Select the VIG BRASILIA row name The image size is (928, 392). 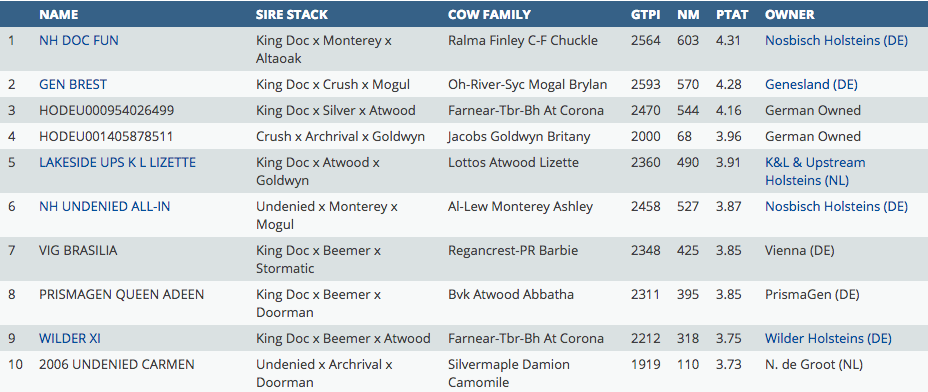(x=78, y=250)
